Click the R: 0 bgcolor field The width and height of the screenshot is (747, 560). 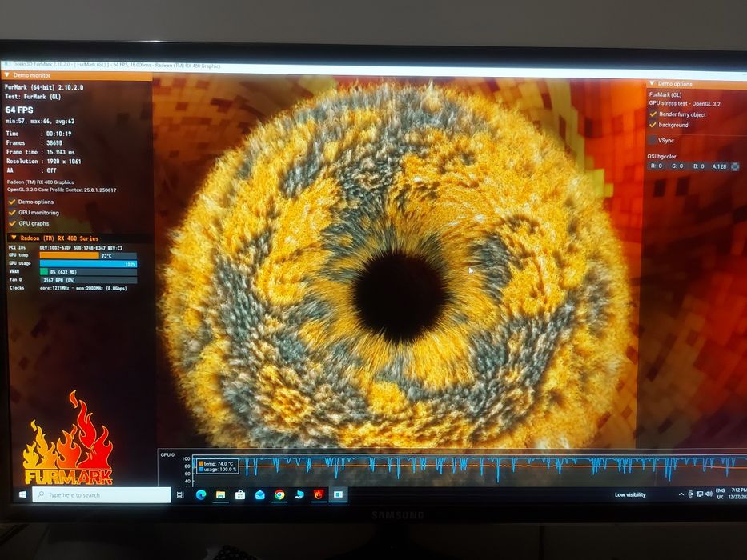click(x=657, y=166)
